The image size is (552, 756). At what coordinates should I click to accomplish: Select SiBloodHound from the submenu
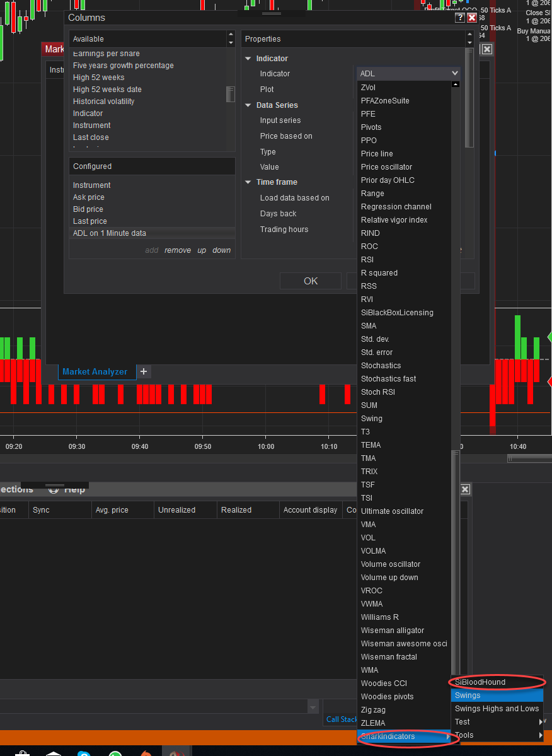[480, 682]
